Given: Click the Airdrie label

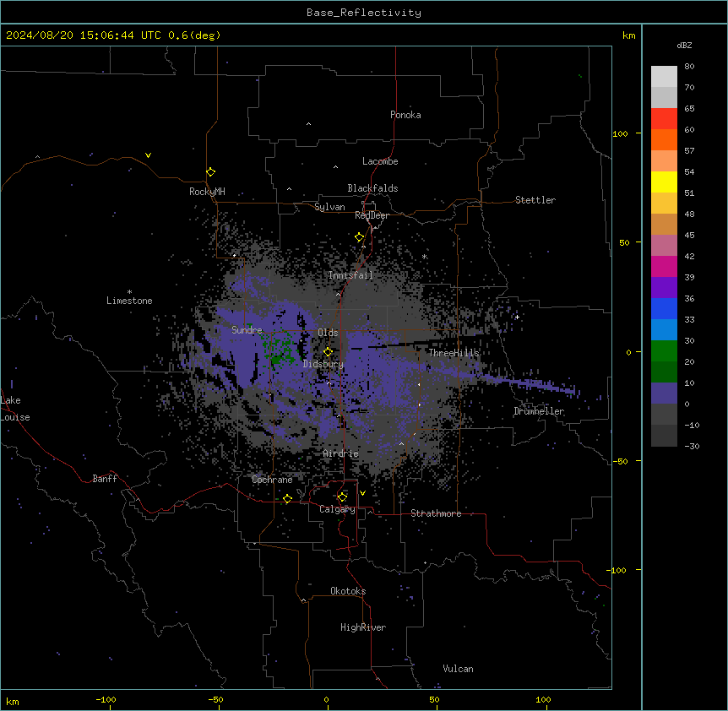Looking at the screenshot, I should (341, 453).
